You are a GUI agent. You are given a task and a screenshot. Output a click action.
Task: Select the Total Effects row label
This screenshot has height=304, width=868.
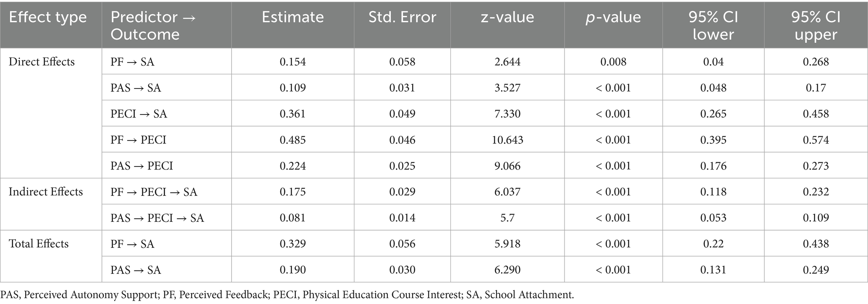(39, 244)
